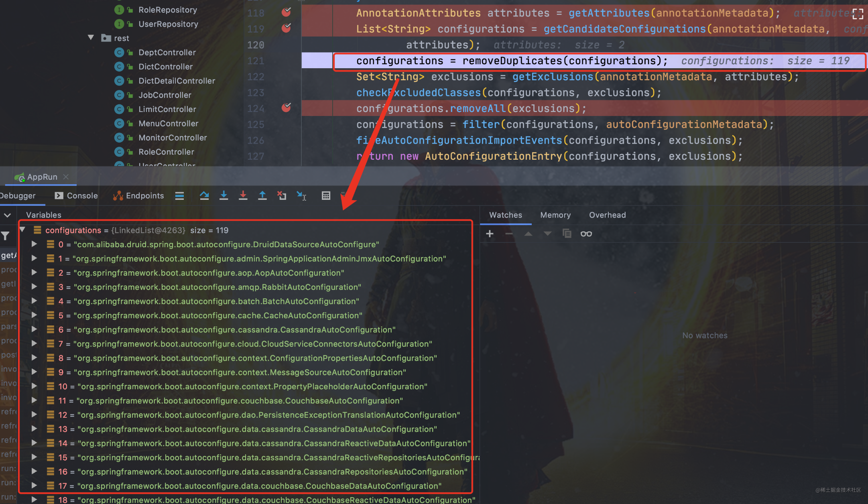Click the red Force Step Into icon
Image resolution: width=868 pixels, height=504 pixels.
[243, 195]
